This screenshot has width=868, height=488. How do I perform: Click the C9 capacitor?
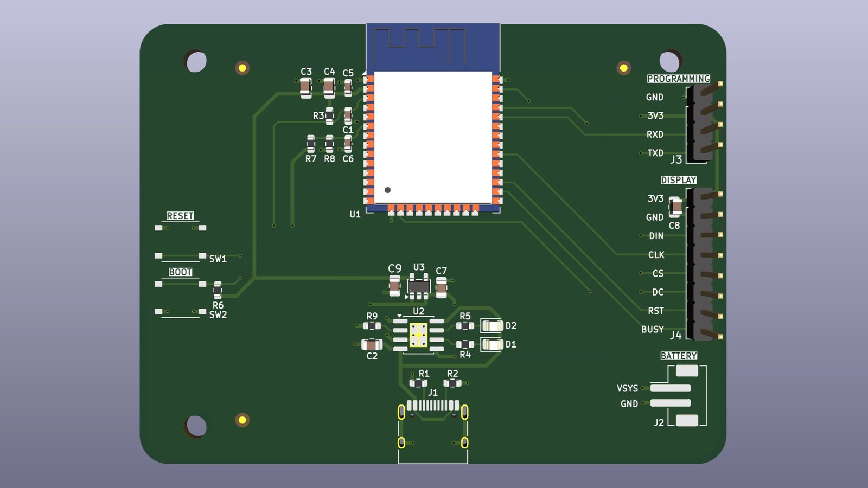coord(395,286)
